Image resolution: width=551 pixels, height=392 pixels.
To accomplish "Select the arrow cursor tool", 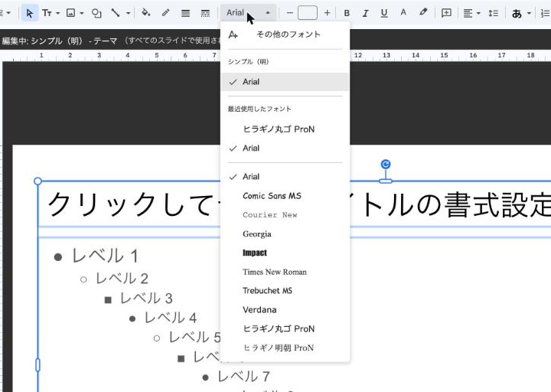I will click(30, 13).
